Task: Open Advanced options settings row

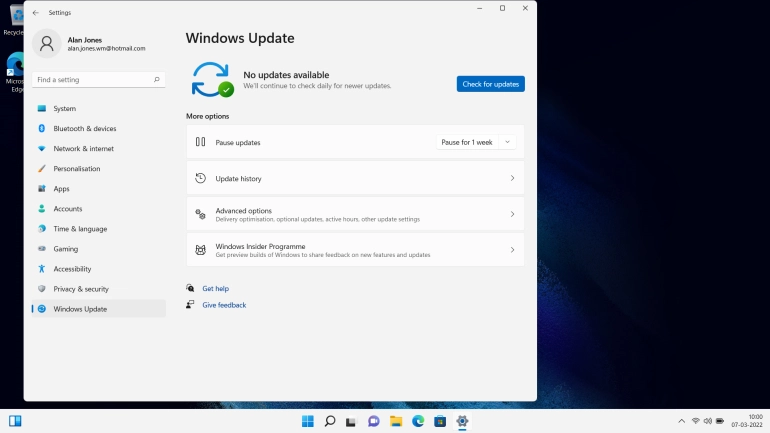Action: click(355, 214)
